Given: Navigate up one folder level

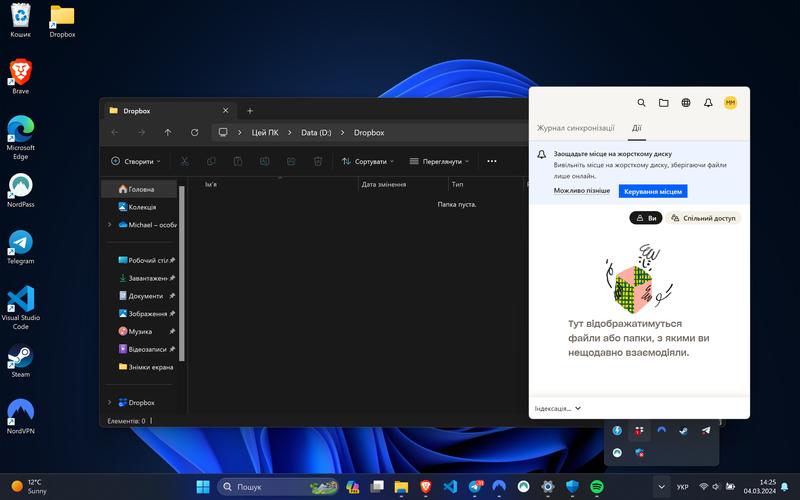Looking at the screenshot, I should click(x=168, y=132).
